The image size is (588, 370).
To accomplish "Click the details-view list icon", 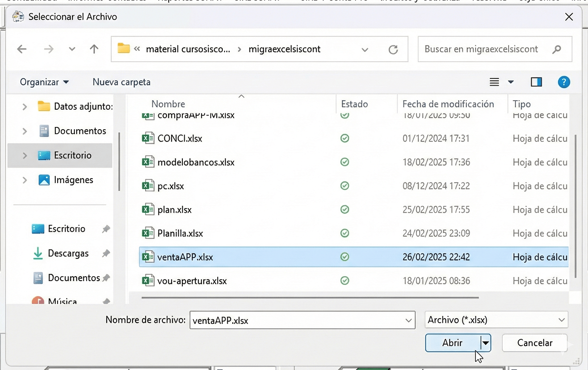I will [x=494, y=82].
